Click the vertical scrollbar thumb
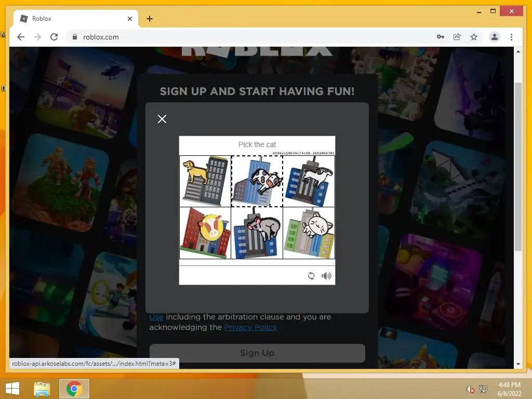This screenshot has width=532, height=399. [x=518, y=166]
